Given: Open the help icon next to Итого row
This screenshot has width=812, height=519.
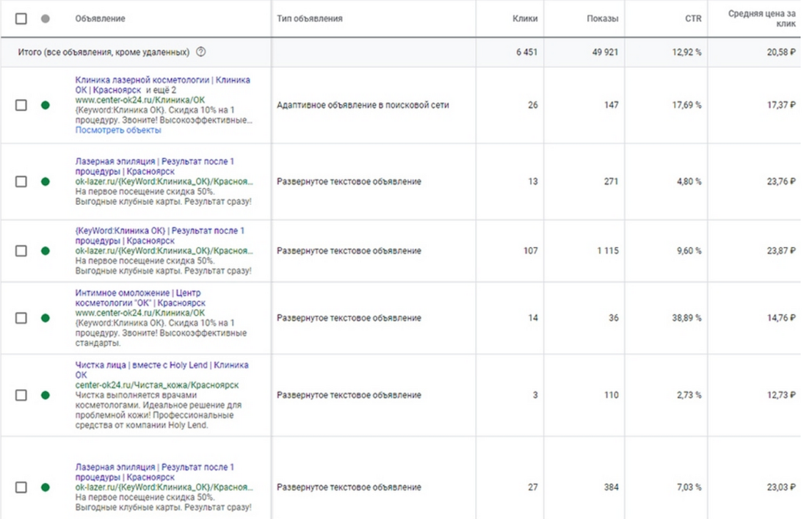Looking at the screenshot, I should click(201, 52).
